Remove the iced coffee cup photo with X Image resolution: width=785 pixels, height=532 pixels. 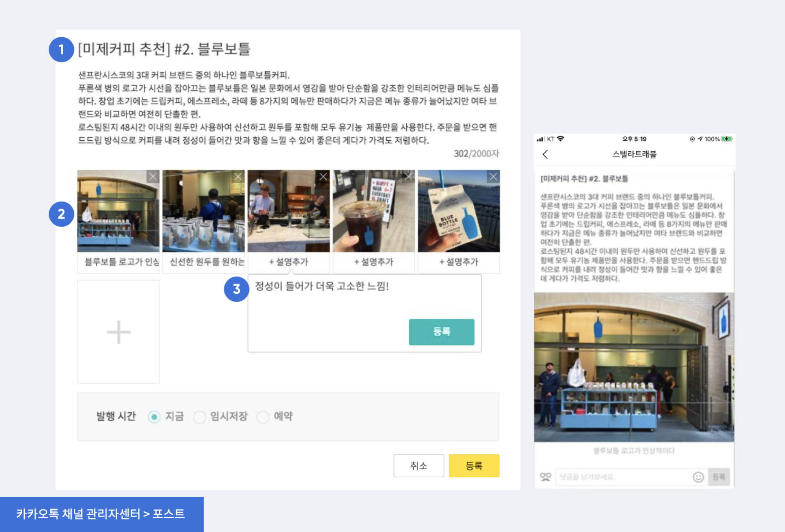click(408, 176)
